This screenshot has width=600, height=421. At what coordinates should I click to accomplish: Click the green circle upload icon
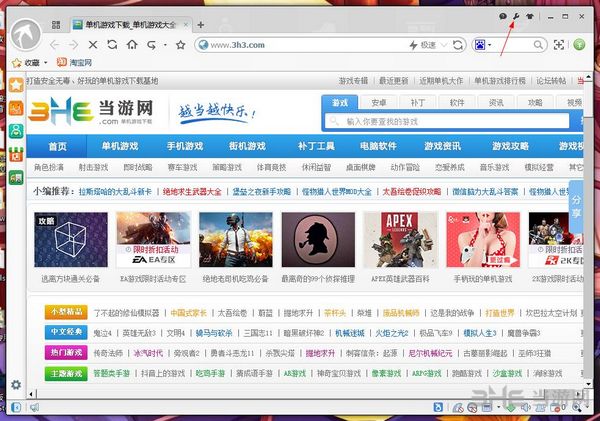(579, 44)
